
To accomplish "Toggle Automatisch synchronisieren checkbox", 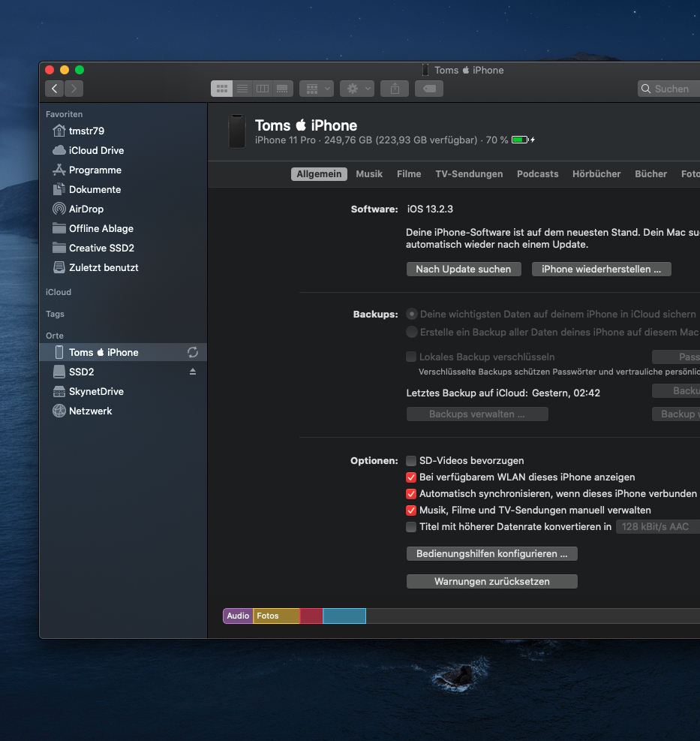I will 411,494.
